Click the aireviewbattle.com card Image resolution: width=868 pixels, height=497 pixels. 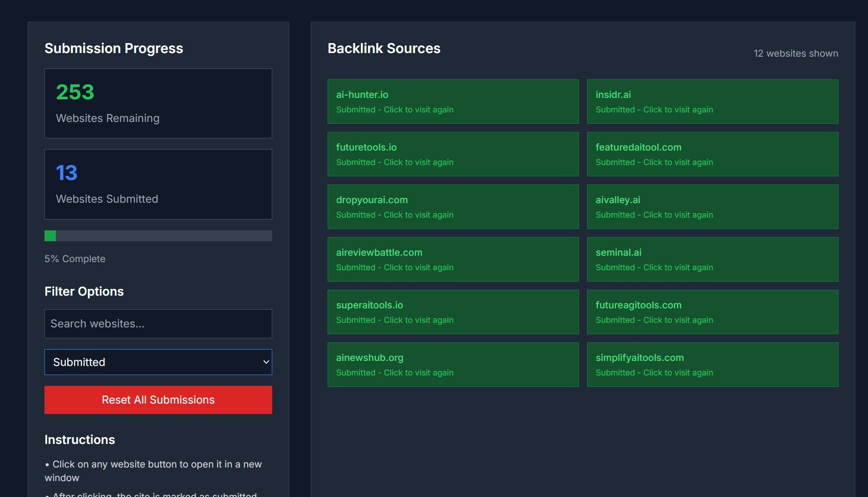point(453,259)
